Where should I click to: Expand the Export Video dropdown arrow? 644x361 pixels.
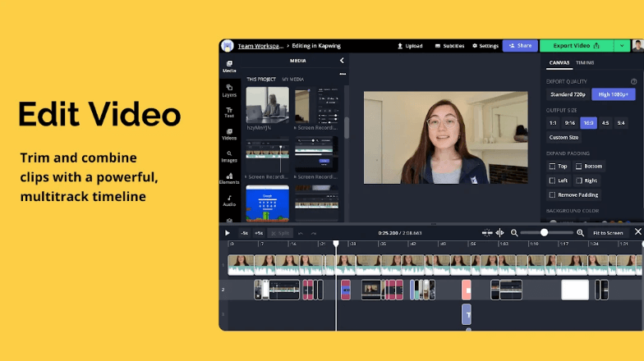click(x=622, y=46)
